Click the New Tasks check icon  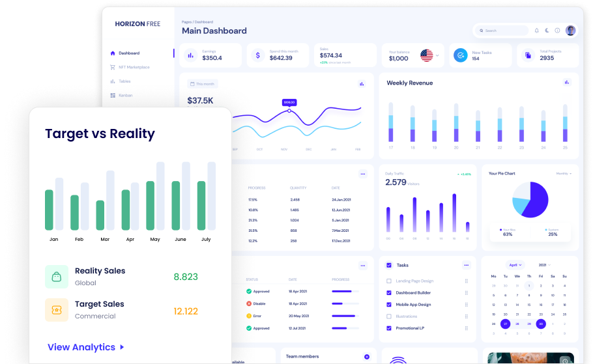click(461, 55)
